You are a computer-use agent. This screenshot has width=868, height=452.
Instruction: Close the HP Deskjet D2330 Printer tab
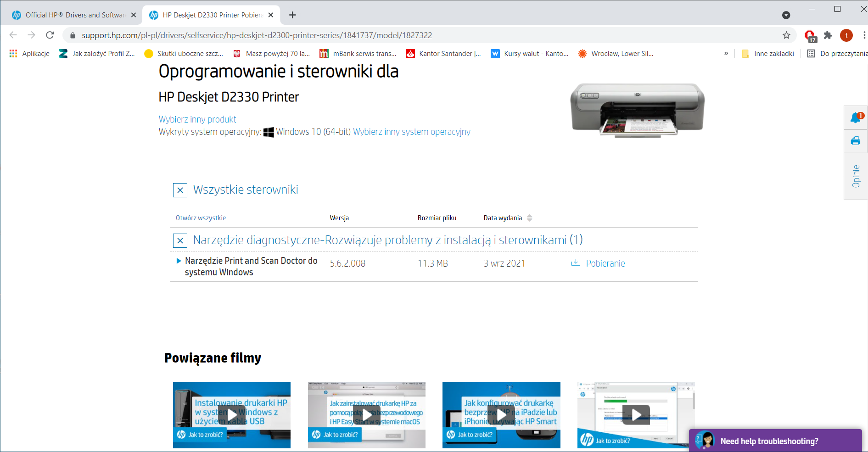tap(271, 15)
